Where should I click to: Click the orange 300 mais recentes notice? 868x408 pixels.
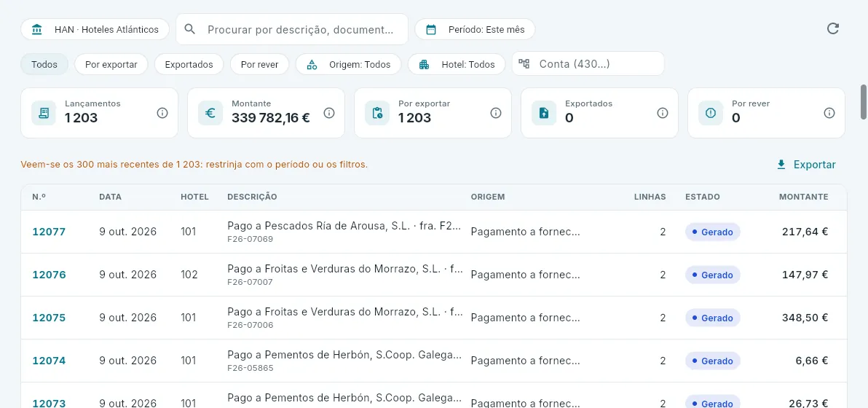click(194, 165)
